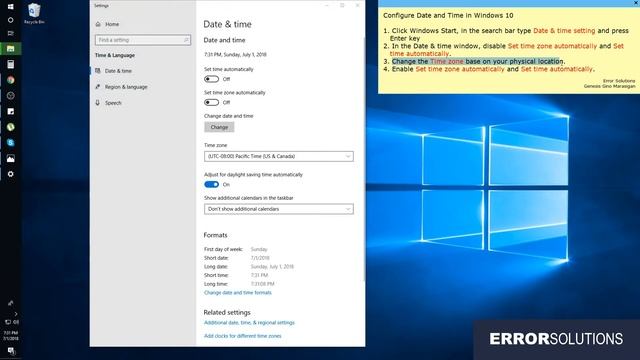Open additional calendars dropdown

[x=279, y=209]
